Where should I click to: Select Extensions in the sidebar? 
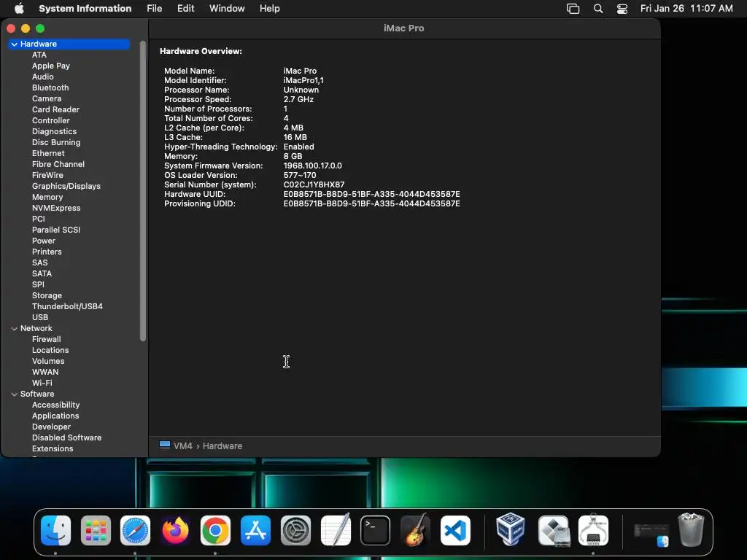coord(53,448)
